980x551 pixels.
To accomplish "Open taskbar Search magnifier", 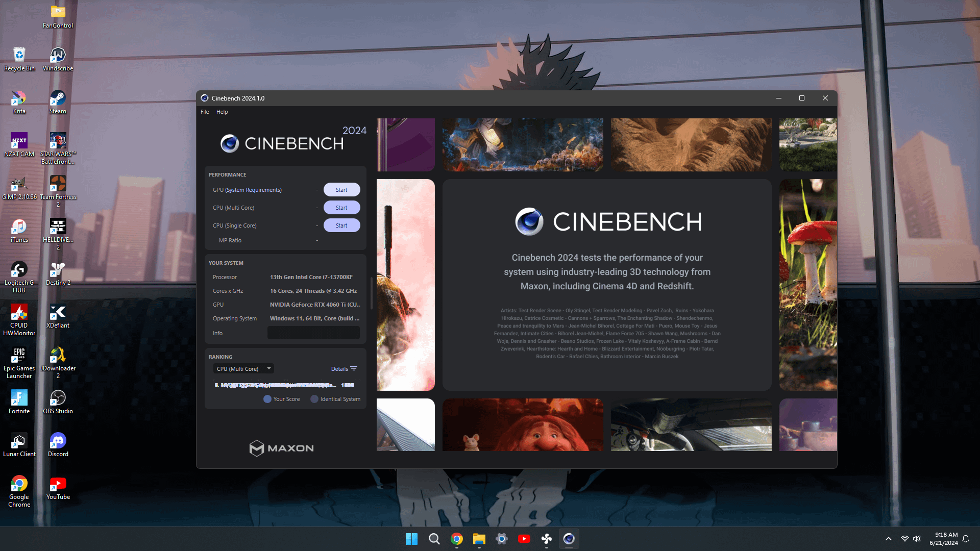I will tap(434, 539).
